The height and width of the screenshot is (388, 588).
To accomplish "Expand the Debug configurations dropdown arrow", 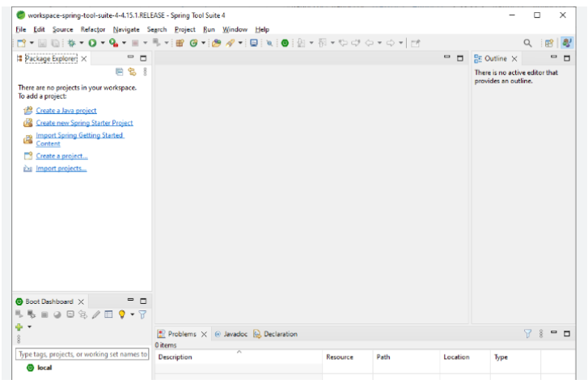I will [82, 43].
